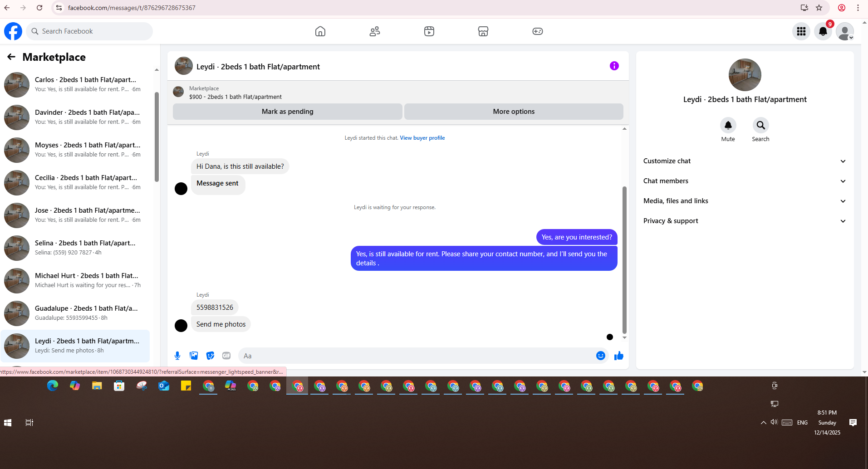Click the Mark as pending button

point(288,112)
